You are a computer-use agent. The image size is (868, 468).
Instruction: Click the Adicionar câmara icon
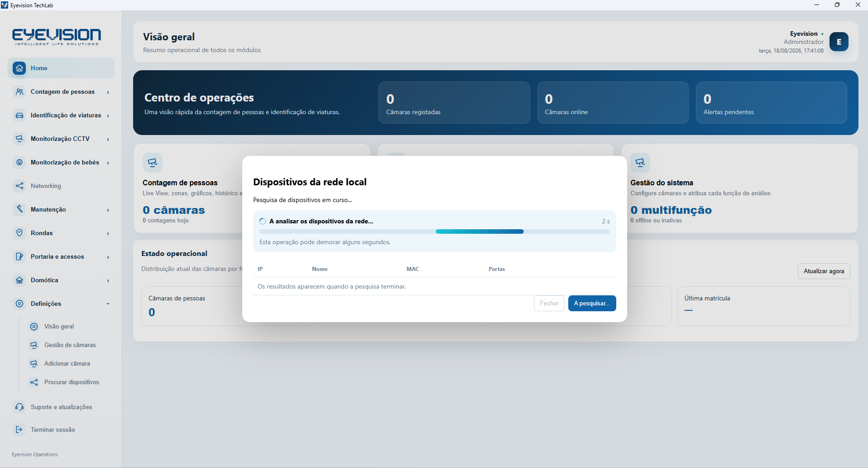[x=34, y=363]
